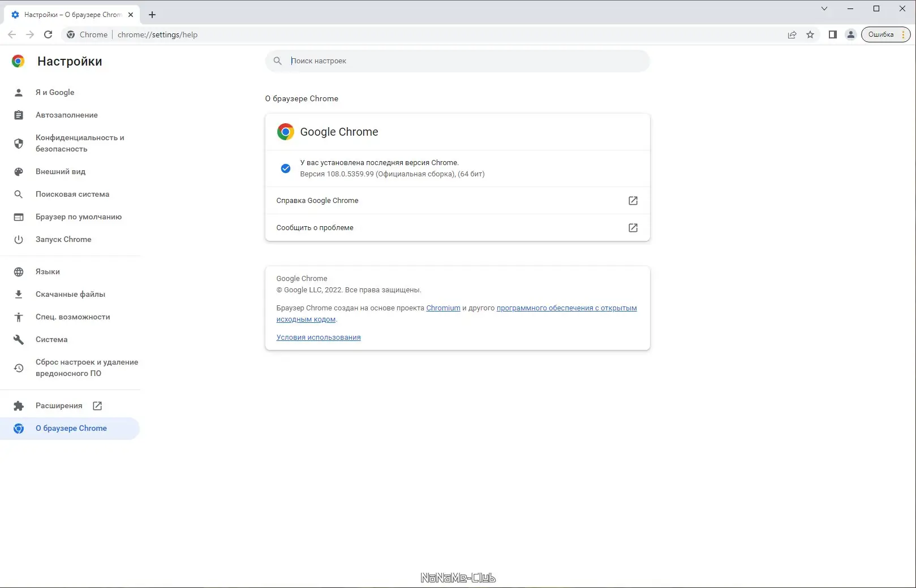Select О браузере Chrome menu entry
Viewport: 916px width, 588px height.
tap(71, 428)
